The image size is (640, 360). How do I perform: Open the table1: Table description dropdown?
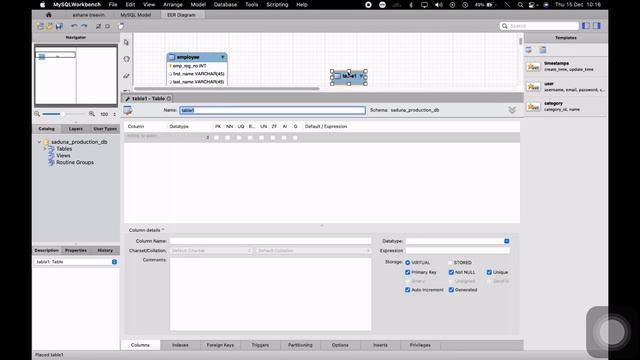114,262
